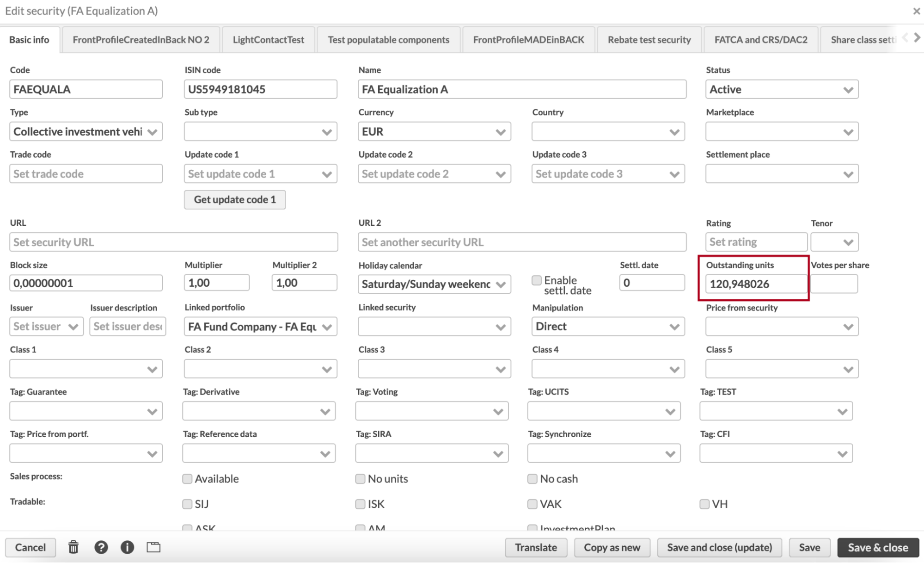
Task: Click the Name field
Action: click(522, 89)
